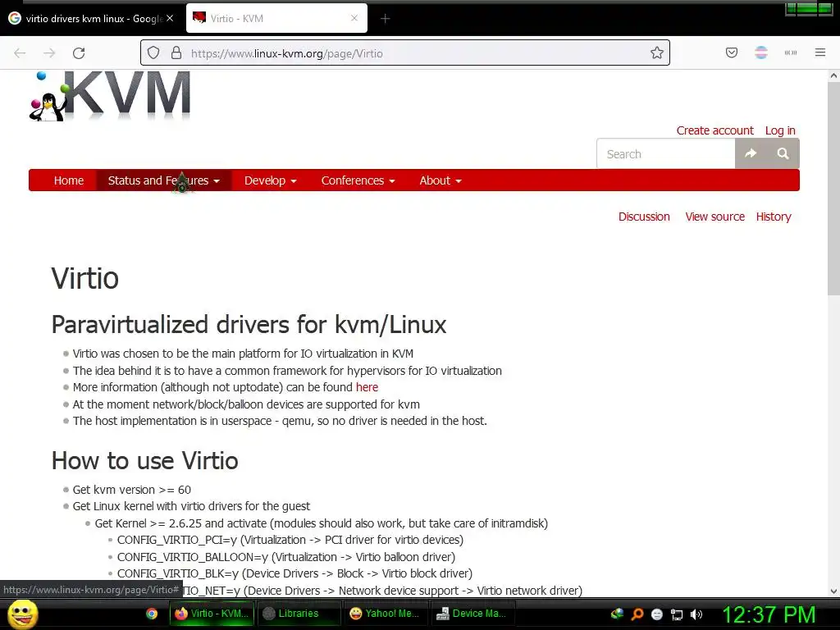
Task: Click the extension icon next to hamburger menu
Action: [791, 52]
